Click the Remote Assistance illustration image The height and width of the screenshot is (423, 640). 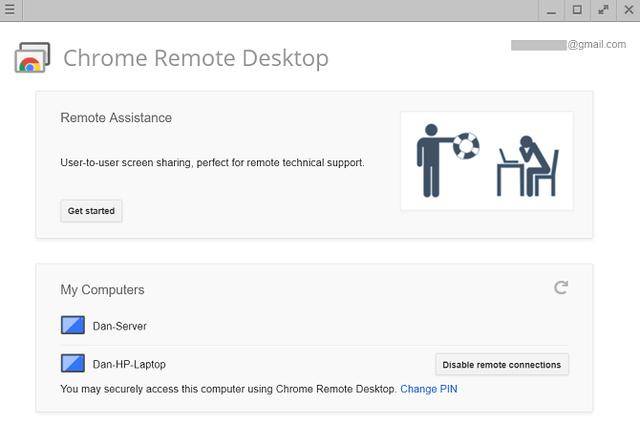[x=486, y=160]
